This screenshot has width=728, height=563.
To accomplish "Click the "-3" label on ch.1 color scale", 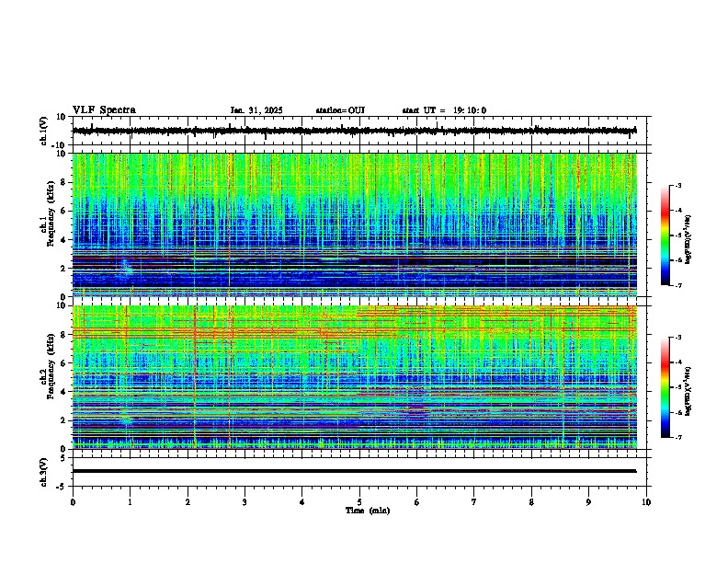I will coord(677,186).
